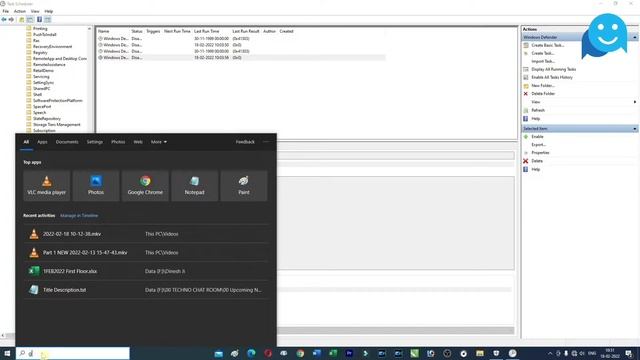Open the Help menu in menu bar
640x360 pixels.
tap(49, 11)
